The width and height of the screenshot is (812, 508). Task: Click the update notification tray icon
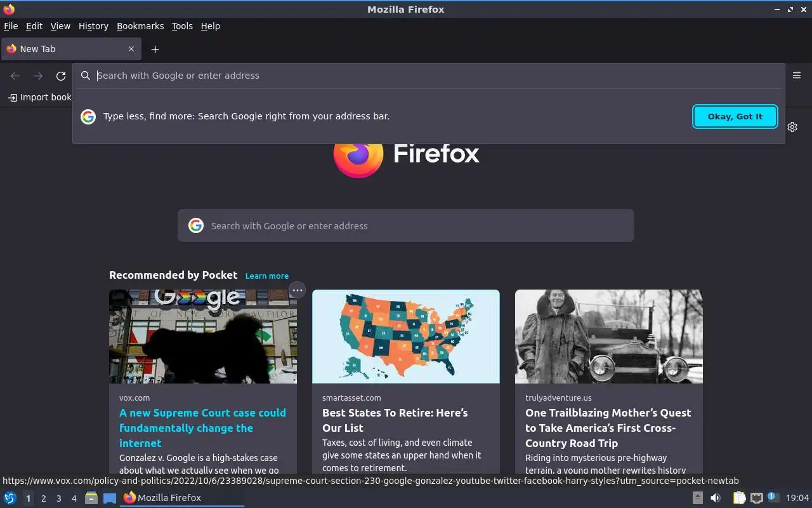tap(773, 497)
